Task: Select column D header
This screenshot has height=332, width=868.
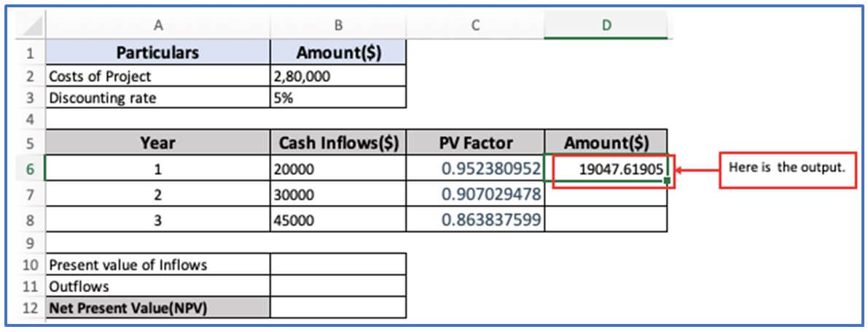Action: [606, 26]
